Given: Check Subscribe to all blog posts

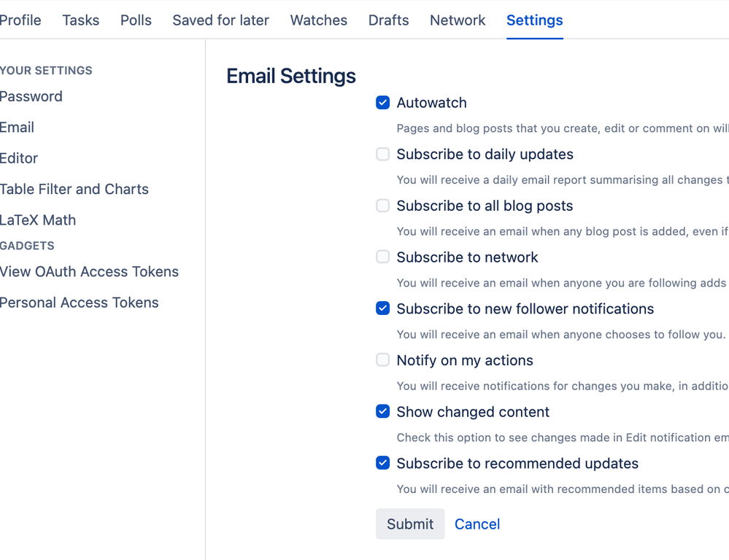Looking at the screenshot, I should click(382, 206).
